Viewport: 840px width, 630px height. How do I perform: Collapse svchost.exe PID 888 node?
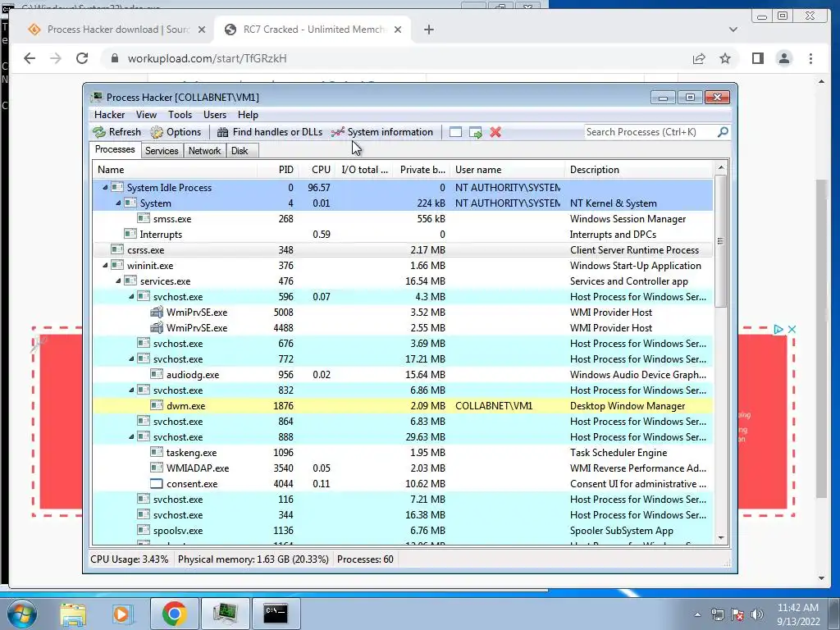[131, 436]
